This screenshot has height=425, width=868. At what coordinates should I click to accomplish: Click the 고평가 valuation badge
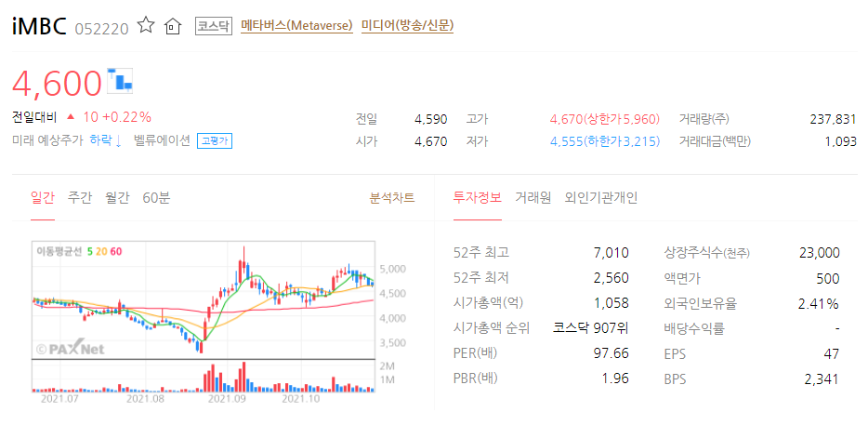pos(215,141)
